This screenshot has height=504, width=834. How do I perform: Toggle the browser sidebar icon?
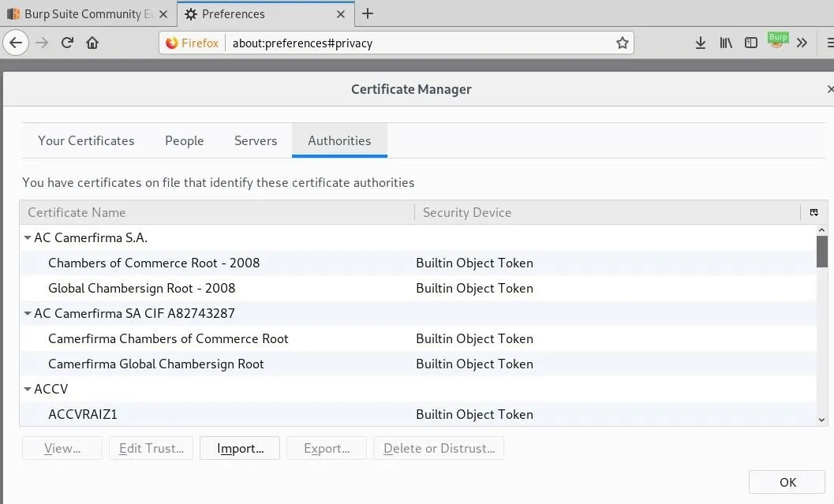[x=750, y=43]
